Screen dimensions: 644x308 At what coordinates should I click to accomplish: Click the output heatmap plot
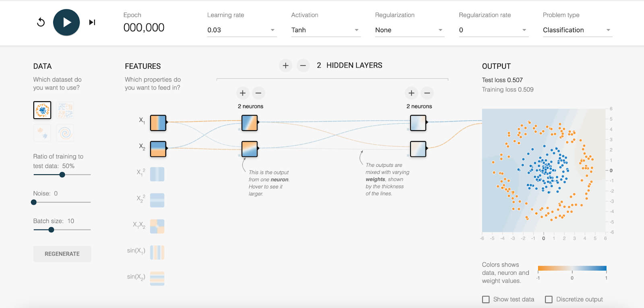click(x=544, y=170)
